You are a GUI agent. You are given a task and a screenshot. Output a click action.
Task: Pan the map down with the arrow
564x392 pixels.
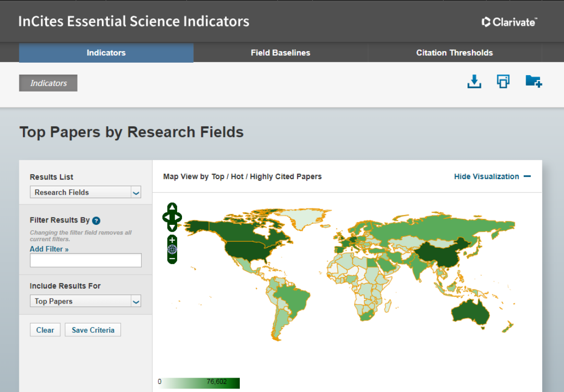pyautogui.click(x=172, y=227)
